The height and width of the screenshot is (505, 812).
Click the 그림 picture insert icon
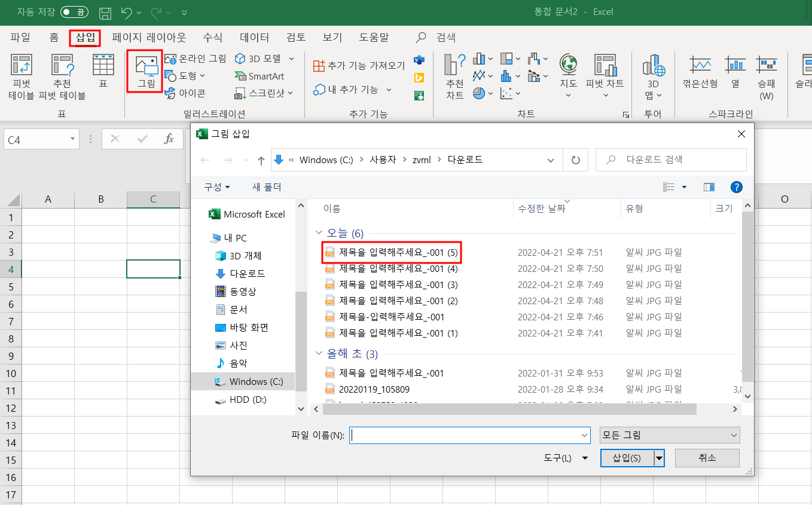[x=144, y=72]
